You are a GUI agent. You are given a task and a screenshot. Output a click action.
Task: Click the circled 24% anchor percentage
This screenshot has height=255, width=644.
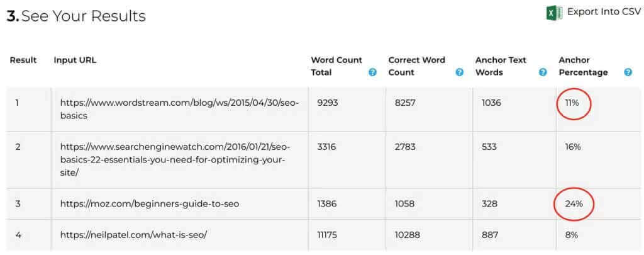pos(574,203)
